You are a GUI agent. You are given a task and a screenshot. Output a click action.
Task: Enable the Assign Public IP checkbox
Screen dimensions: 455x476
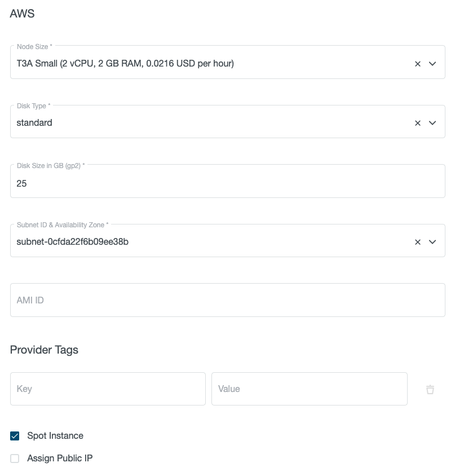[x=14, y=458]
